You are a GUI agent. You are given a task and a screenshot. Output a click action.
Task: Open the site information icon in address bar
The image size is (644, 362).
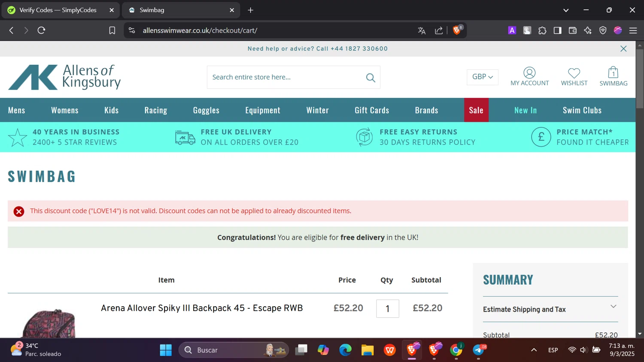point(132,30)
